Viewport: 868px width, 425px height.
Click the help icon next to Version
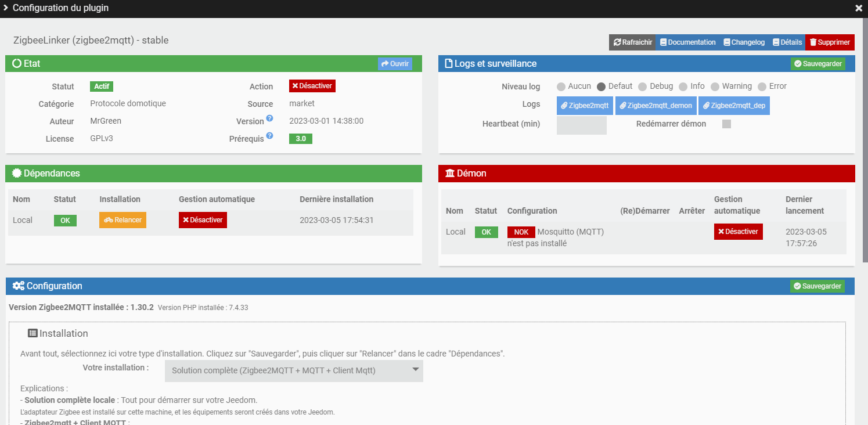click(x=269, y=118)
